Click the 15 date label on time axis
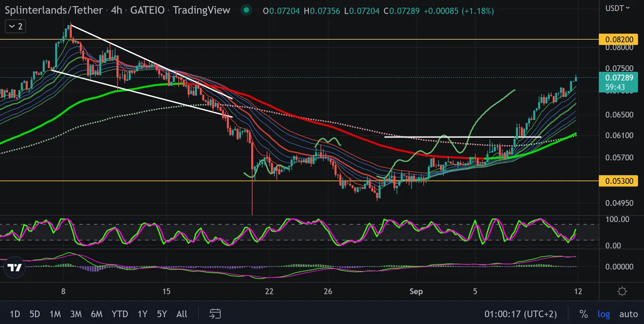The height and width of the screenshot is (324, 644). tap(166, 291)
